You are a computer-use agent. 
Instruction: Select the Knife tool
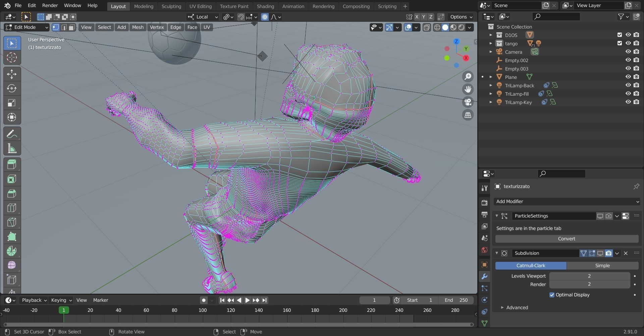12,222
